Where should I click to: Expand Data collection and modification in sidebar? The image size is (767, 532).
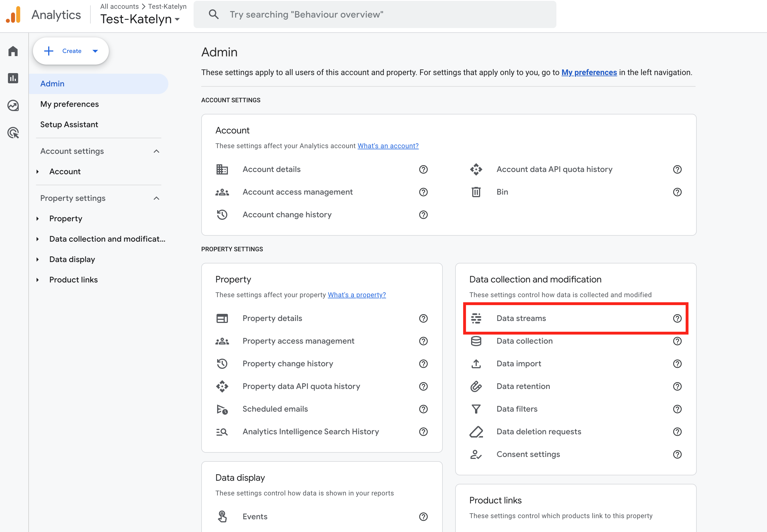click(x=38, y=239)
